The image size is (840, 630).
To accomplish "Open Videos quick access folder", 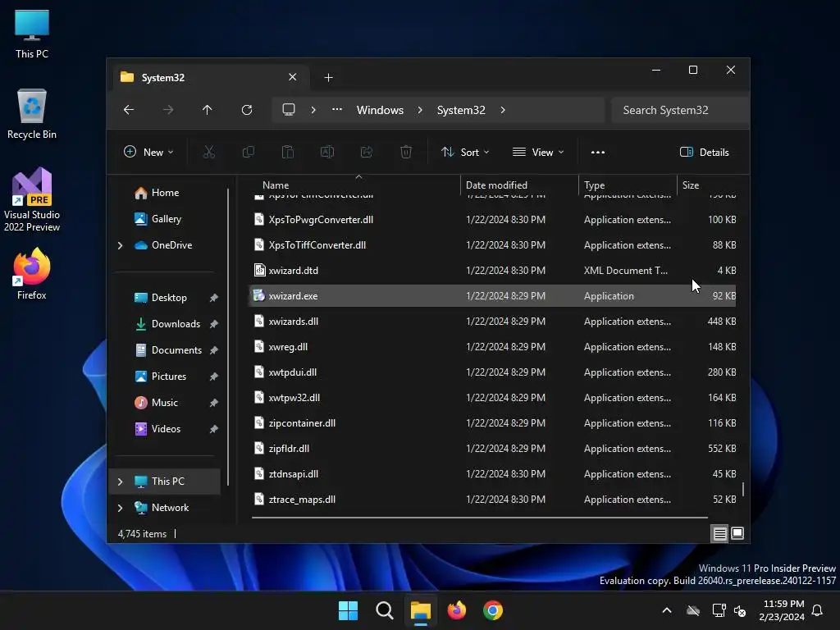I will [166, 429].
